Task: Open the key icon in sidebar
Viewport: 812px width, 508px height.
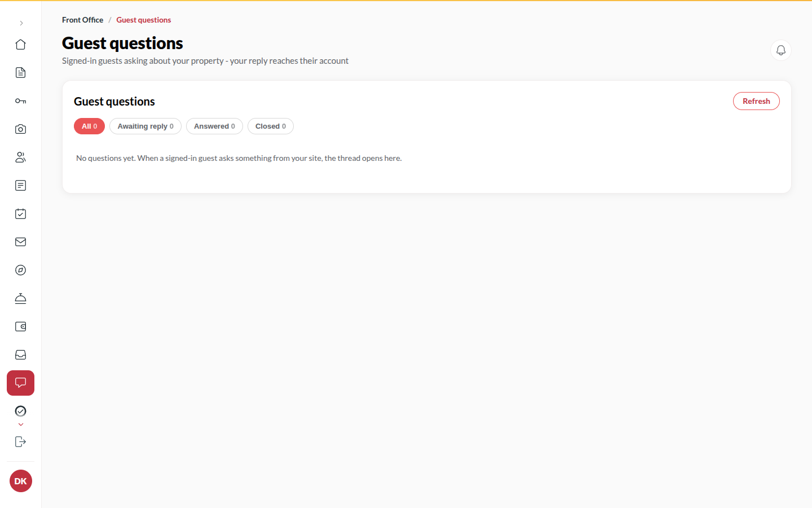Action: (21, 101)
